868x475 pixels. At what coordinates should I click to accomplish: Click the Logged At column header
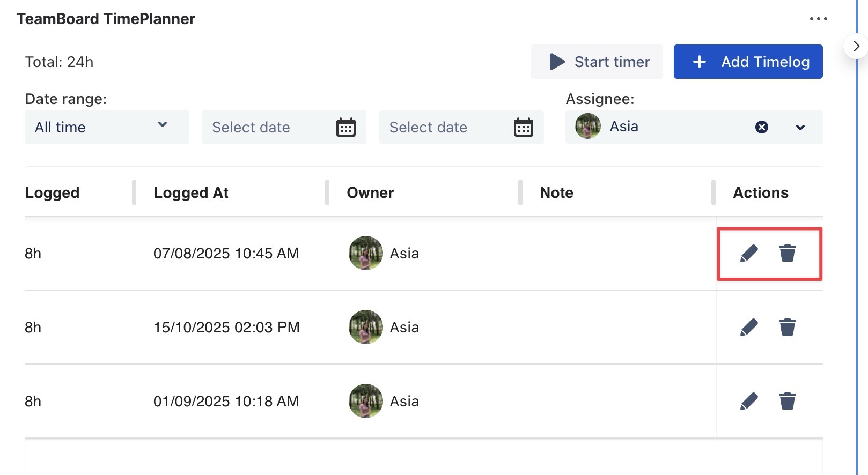[191, 192]
